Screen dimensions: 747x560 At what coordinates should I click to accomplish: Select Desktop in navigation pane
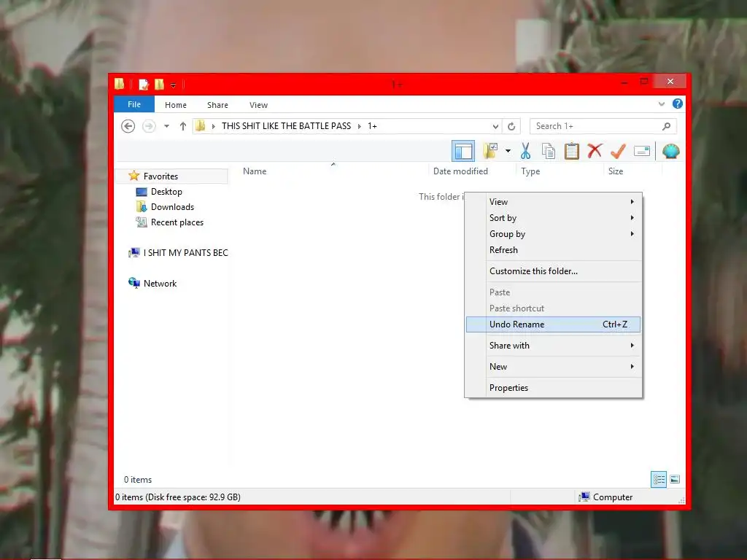pos(166,192)
